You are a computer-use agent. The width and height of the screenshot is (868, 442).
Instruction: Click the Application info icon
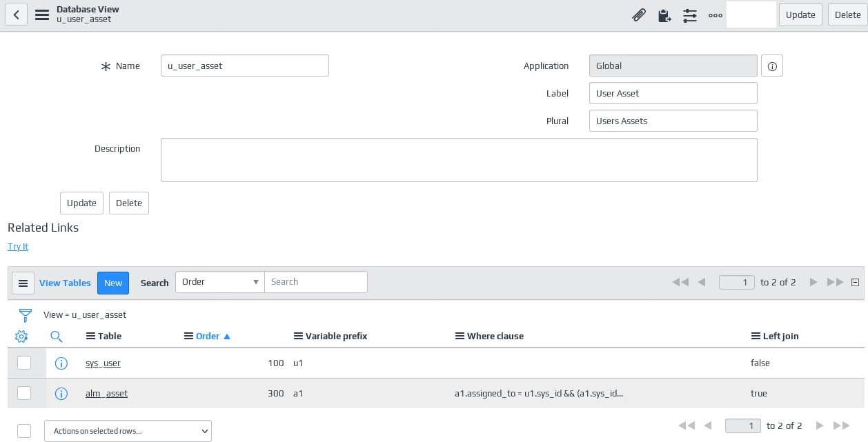click(772, 66)
